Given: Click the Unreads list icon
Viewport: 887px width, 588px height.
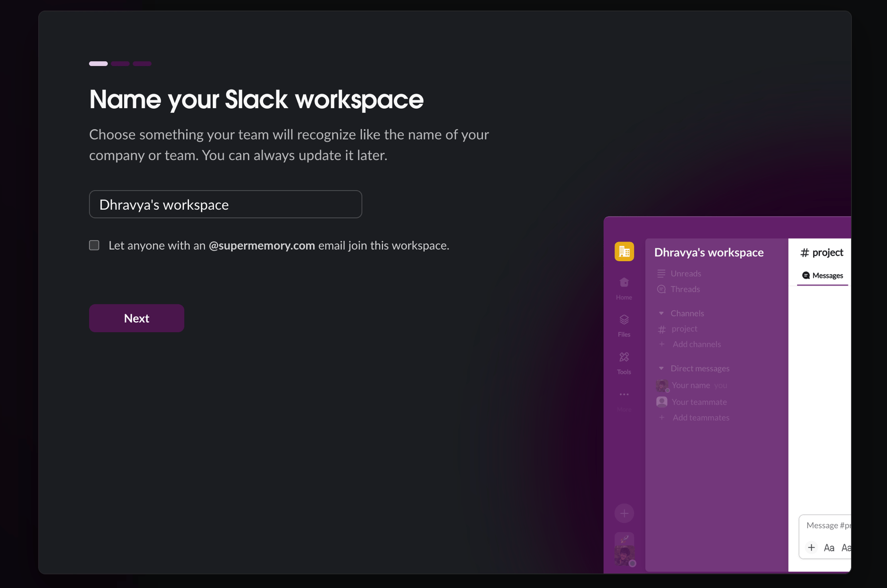Looking at the screenshot, I should [x=661, y=273].
